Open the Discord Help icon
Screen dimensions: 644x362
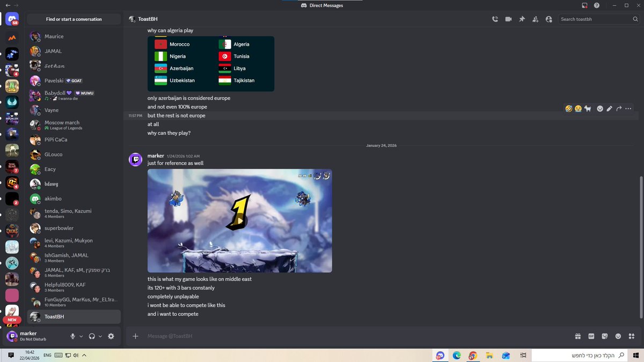tap(597, 5)
